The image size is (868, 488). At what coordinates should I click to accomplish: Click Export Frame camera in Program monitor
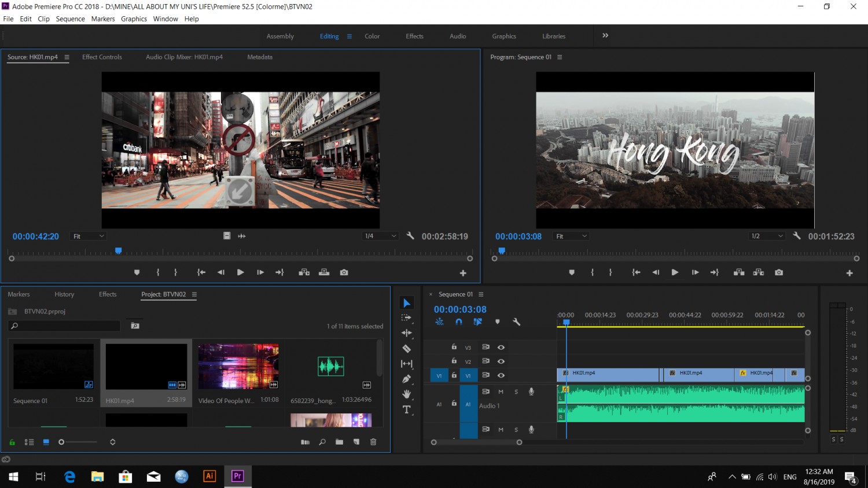pos(779,272)
